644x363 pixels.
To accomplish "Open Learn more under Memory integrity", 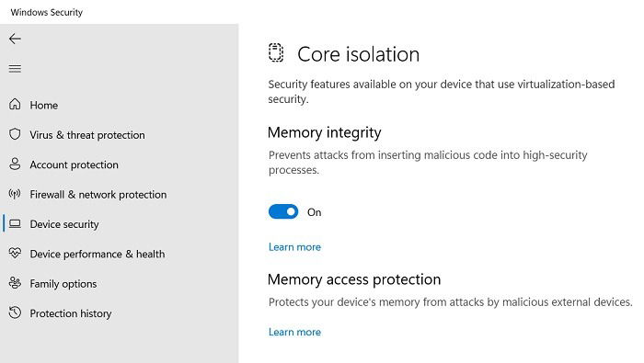I will (x=294, y=247).
